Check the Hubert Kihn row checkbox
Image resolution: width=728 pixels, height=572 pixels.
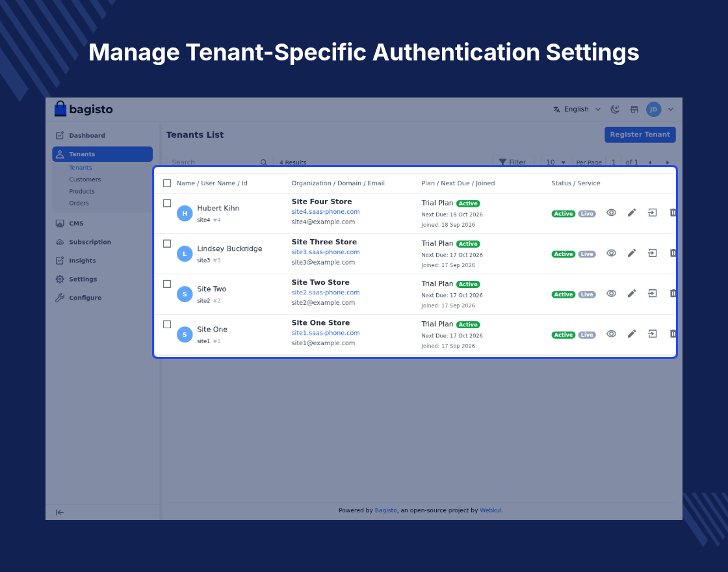167,203
